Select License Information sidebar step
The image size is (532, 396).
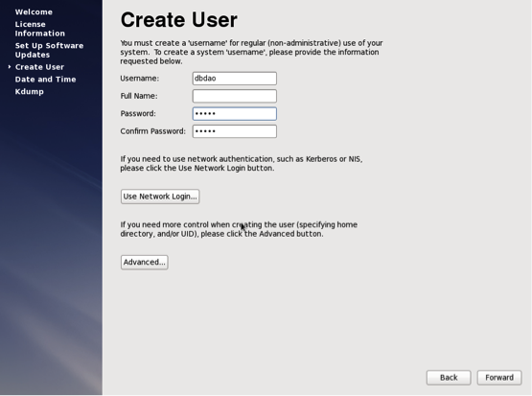[x=39, y=29]
